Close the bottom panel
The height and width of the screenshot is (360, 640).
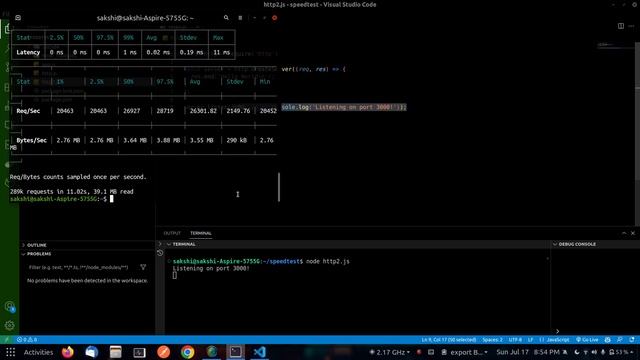click(633, 233)
